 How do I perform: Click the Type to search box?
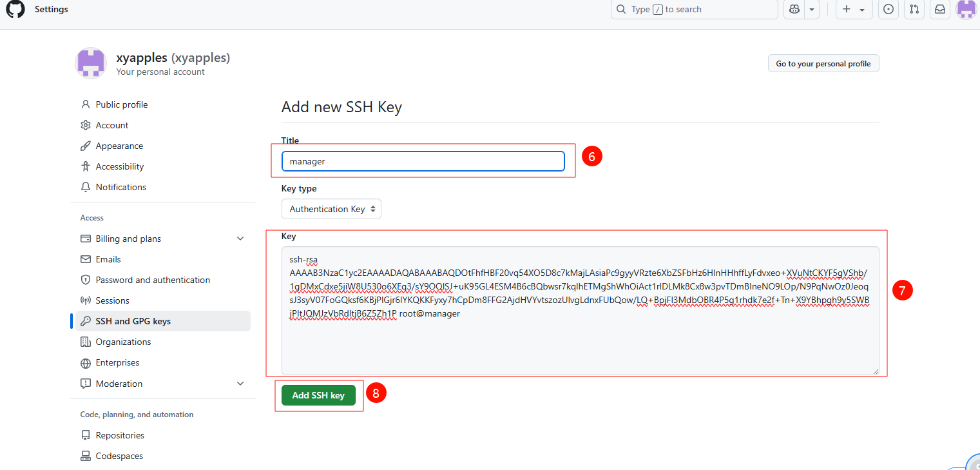tap(694, 10)
